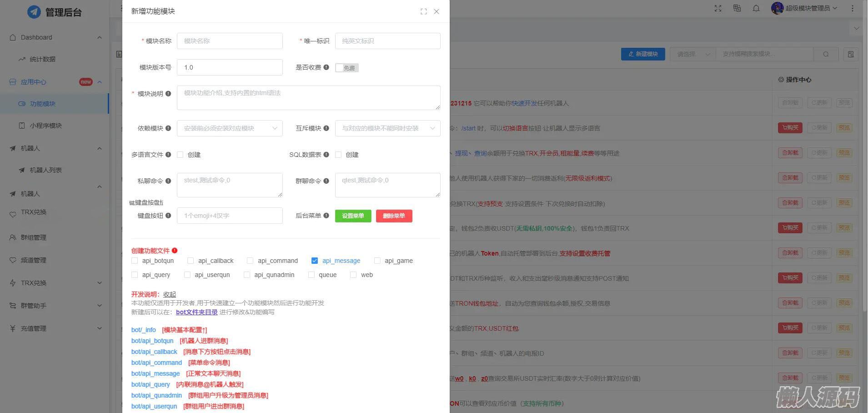Viewport: 868px width, 413px height.
Task: Click into the 模块说明 text area
Action: pyautogui.click(x=309, y=98)
